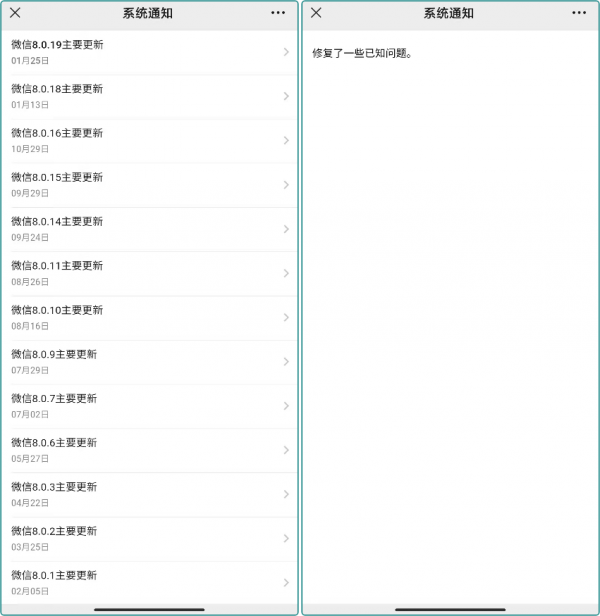Select the 微信8.0.10主要更新 title
The width and height of the screenshot is (600, 616).
coord(57,310)
